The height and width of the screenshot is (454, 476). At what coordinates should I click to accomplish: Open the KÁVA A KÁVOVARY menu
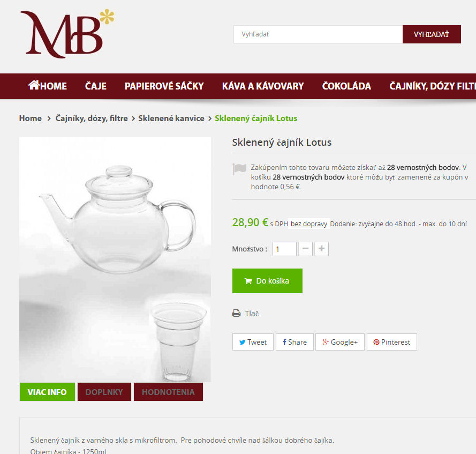coord(263,86)
